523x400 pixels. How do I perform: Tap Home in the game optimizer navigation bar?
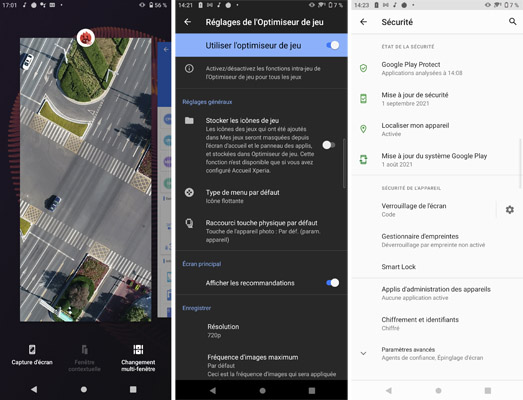coord(263,390)
